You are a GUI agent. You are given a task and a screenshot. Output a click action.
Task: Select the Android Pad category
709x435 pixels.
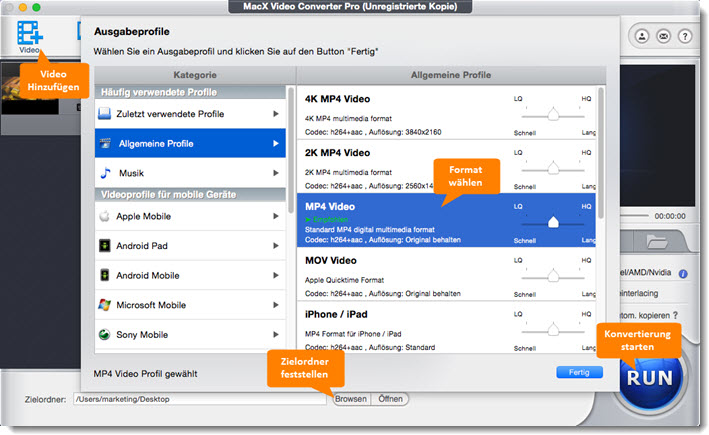click(190, 246)
